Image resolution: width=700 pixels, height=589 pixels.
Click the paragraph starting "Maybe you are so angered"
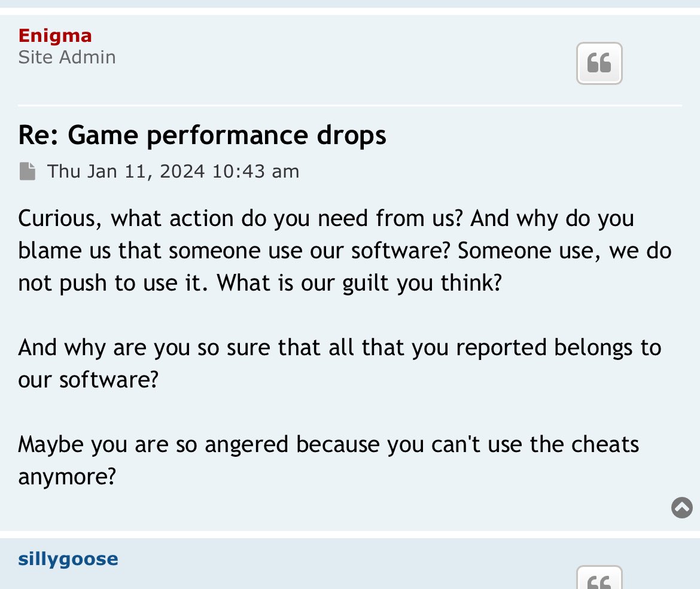[328, 460]
